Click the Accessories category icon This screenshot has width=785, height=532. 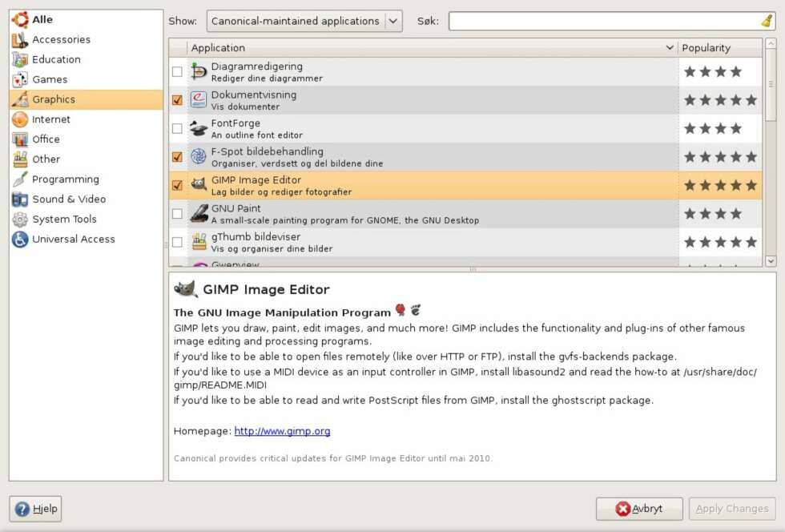20,39
